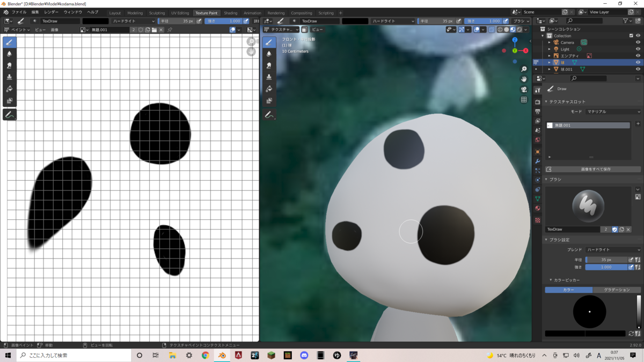This screenshot has height=362, width=644.
Task: Select the グラデーション tab in color picker
Action: [617, 290]
